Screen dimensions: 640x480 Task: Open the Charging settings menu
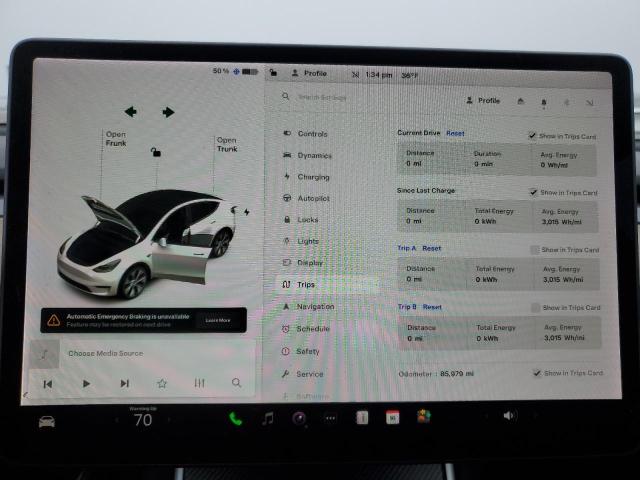(306, 177)
